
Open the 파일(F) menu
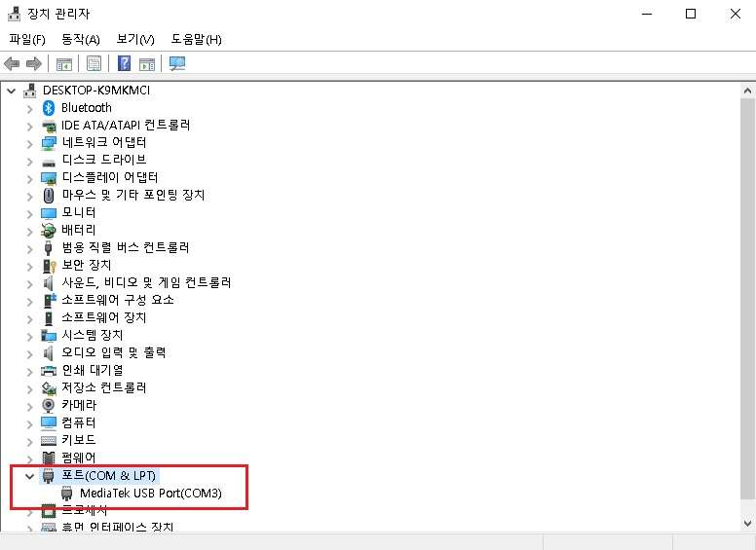(x=27, y=39)
